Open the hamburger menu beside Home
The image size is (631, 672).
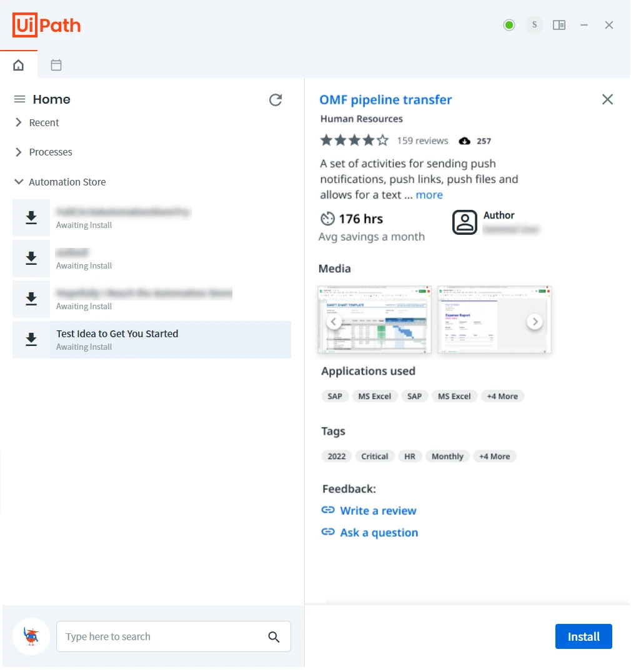click(20, 99)
